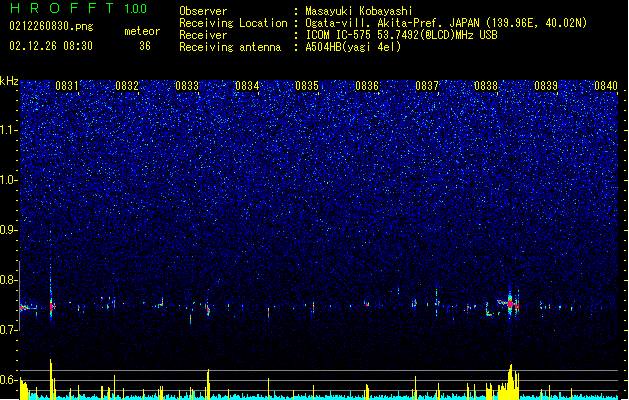Click the meteor label
629x400 pixels.
tap(142, 31)
